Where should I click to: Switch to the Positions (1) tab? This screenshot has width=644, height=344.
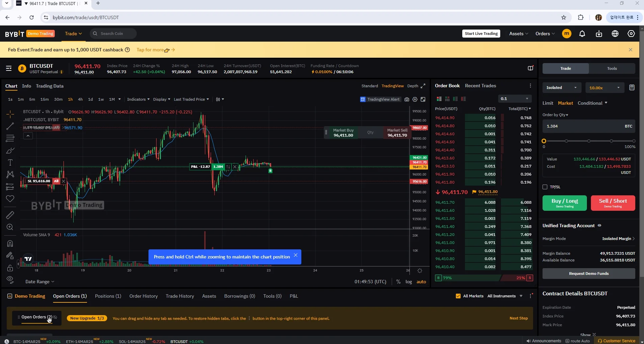tap(108, 296)
